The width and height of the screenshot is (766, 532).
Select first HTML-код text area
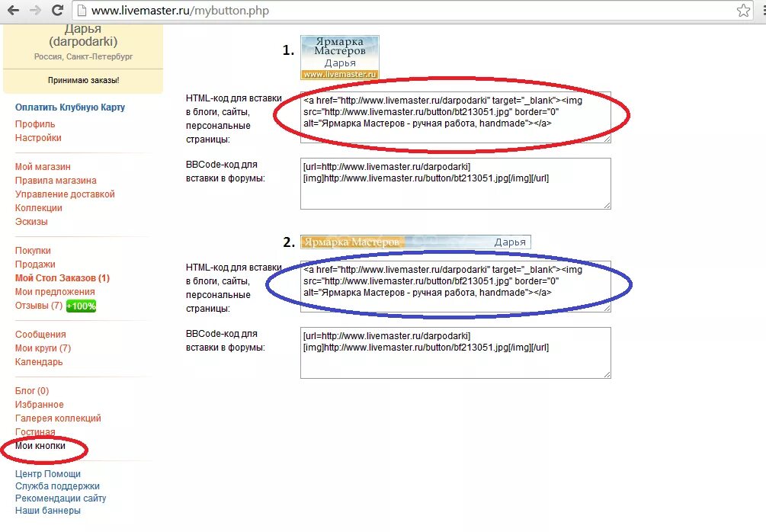point(455,117)
